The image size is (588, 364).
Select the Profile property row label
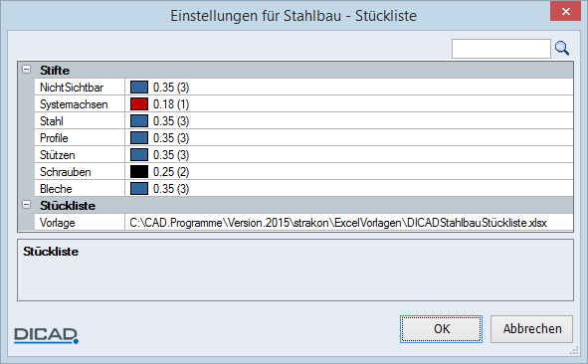click(x=80, y=138)
